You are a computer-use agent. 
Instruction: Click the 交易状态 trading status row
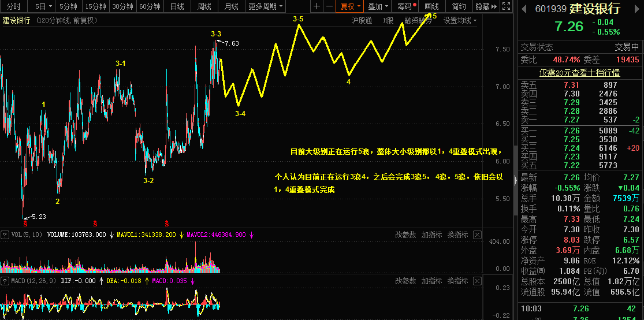(580, 47)
